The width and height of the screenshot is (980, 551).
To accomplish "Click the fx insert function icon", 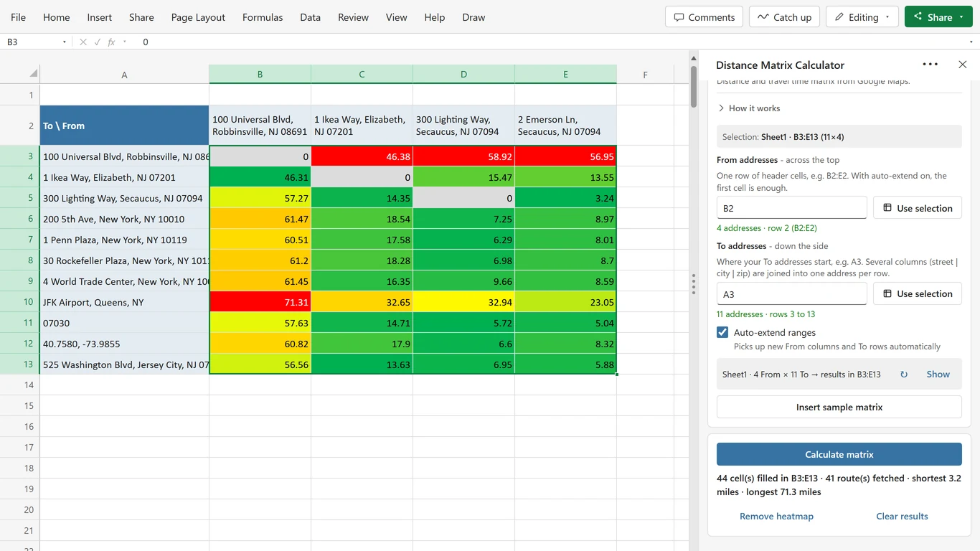I will click(x=111, y=42).
